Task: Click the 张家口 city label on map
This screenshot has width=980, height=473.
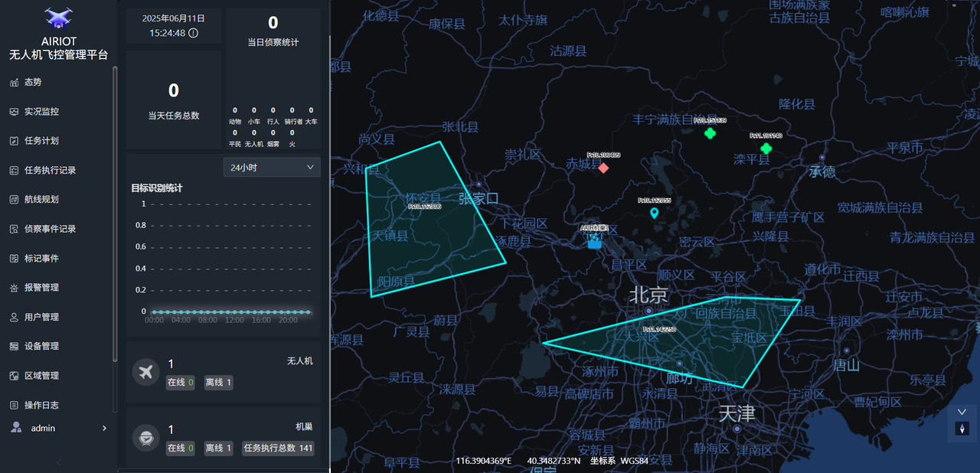Action: point(479,199)
